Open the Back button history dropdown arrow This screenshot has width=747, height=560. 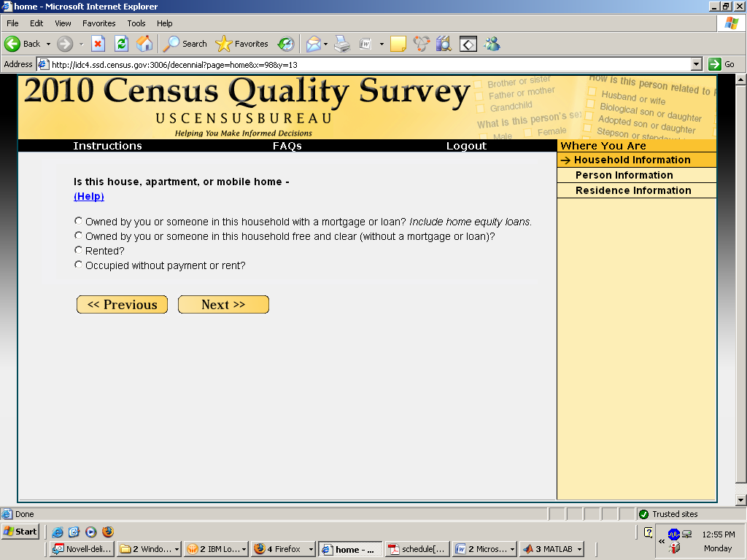(48, 44)
